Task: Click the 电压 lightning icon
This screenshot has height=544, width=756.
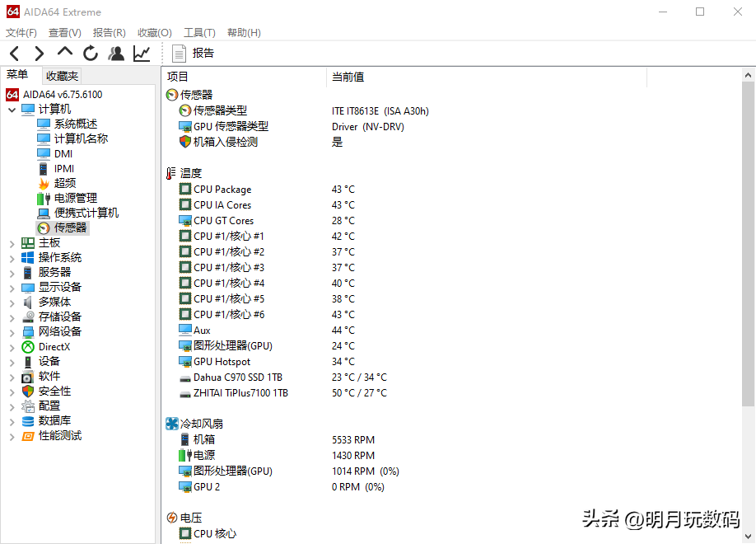Action: (171, 518)
